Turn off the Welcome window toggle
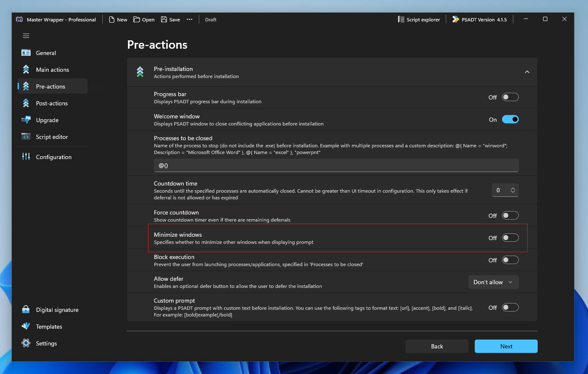The image size is (588, 374). point(510,119)
